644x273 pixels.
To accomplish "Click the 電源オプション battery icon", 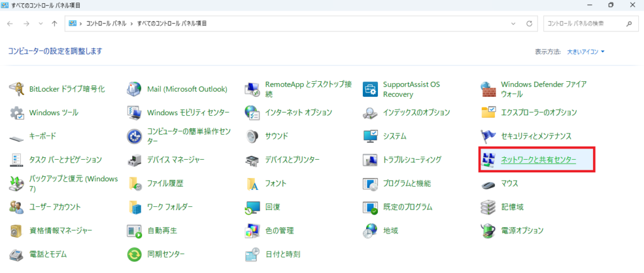I will tap(488, 231).
